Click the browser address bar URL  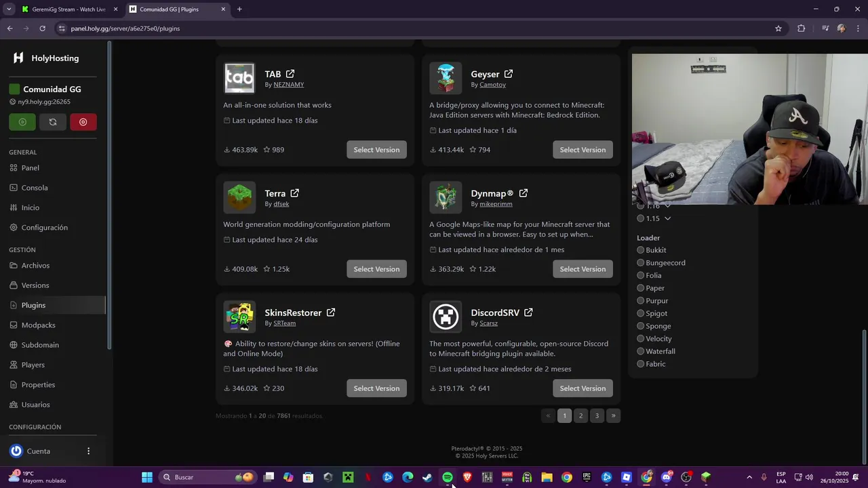coord(125,28)
